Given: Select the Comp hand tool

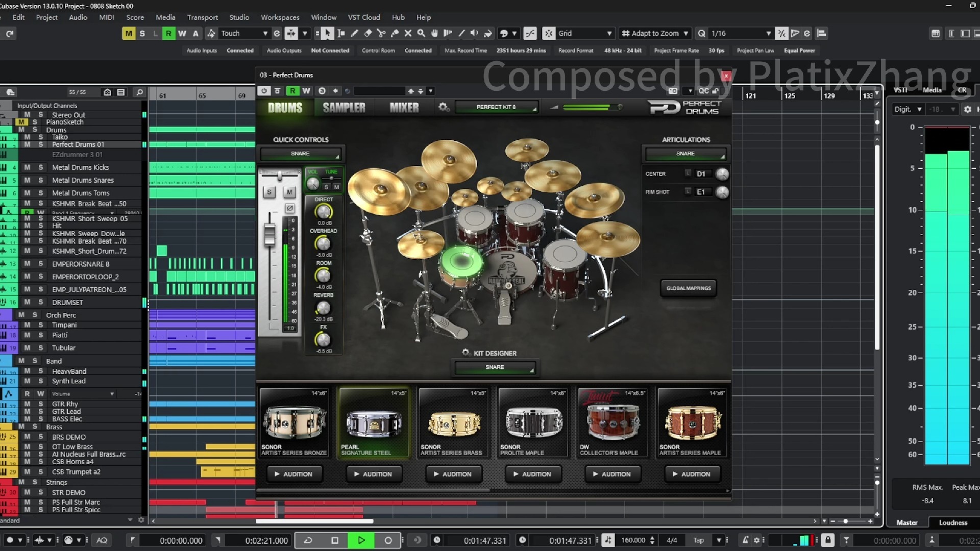Looking at the screenshot, I should pos(434,34).
